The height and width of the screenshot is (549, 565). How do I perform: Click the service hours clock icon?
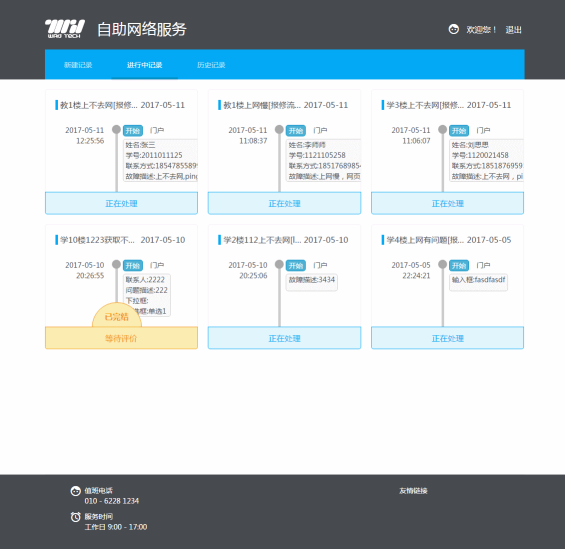tap(75, 517)
